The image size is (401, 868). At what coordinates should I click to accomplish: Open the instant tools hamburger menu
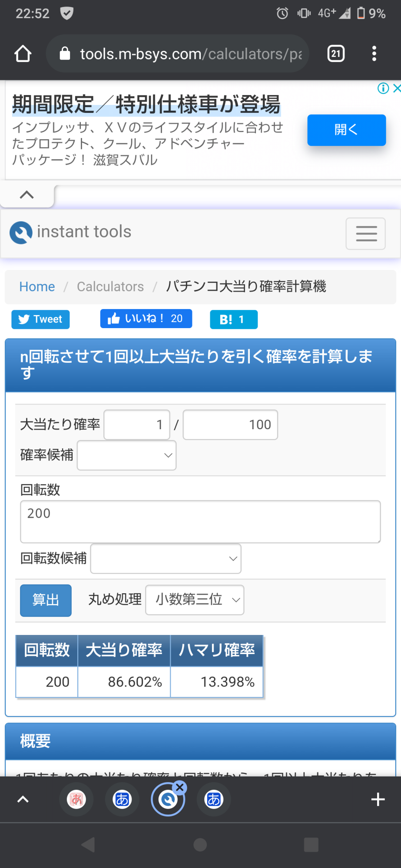click(366, 233)
